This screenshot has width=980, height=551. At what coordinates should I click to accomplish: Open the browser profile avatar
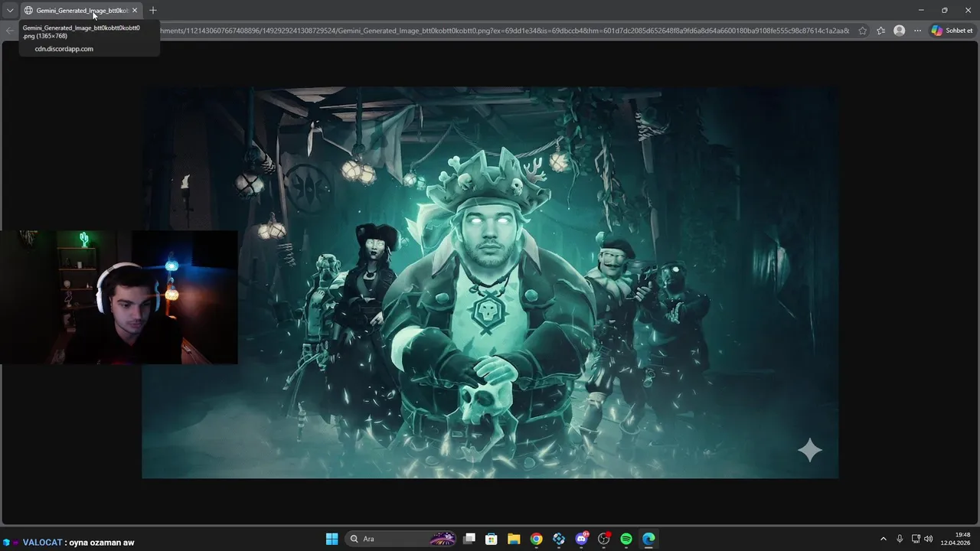pos(900,31)
